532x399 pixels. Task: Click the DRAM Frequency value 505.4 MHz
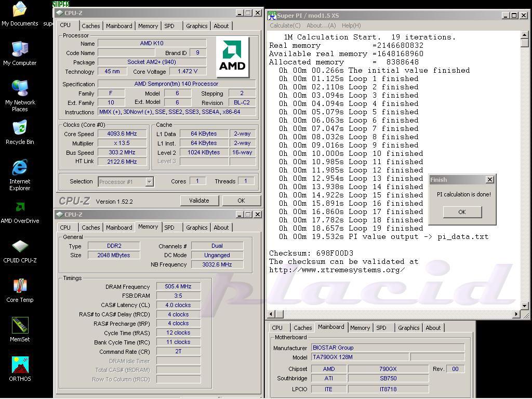[178, 286]
